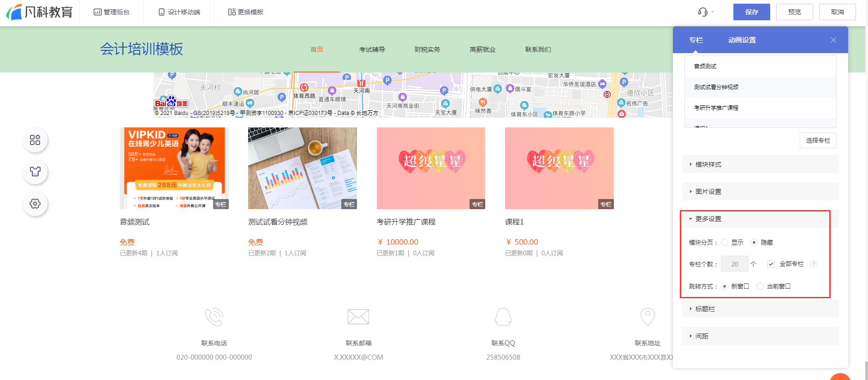The height and width of the screenshot is (380, 868).
Task: Go to 考试辅导 navigation item
Action: click(372, 49)
